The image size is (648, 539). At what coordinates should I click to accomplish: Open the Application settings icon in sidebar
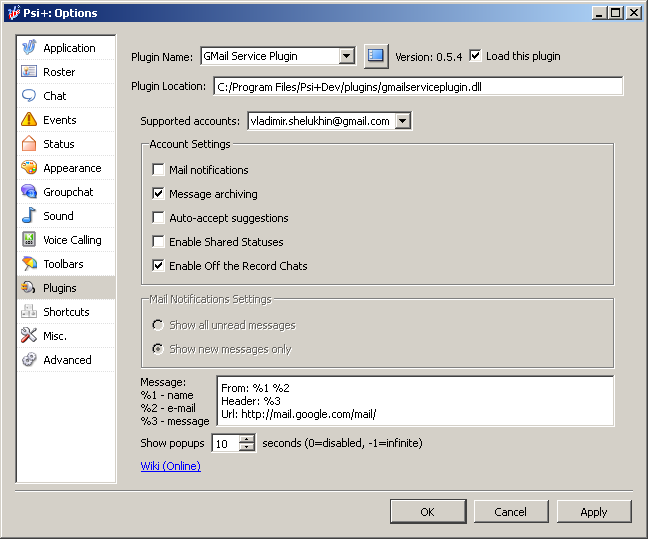tap(29, 48)
